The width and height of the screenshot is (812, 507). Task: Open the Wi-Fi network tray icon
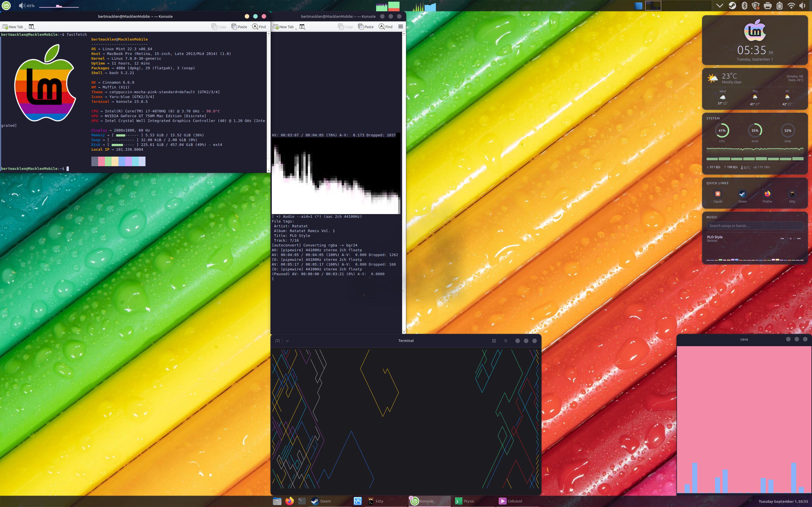[791, 6]
